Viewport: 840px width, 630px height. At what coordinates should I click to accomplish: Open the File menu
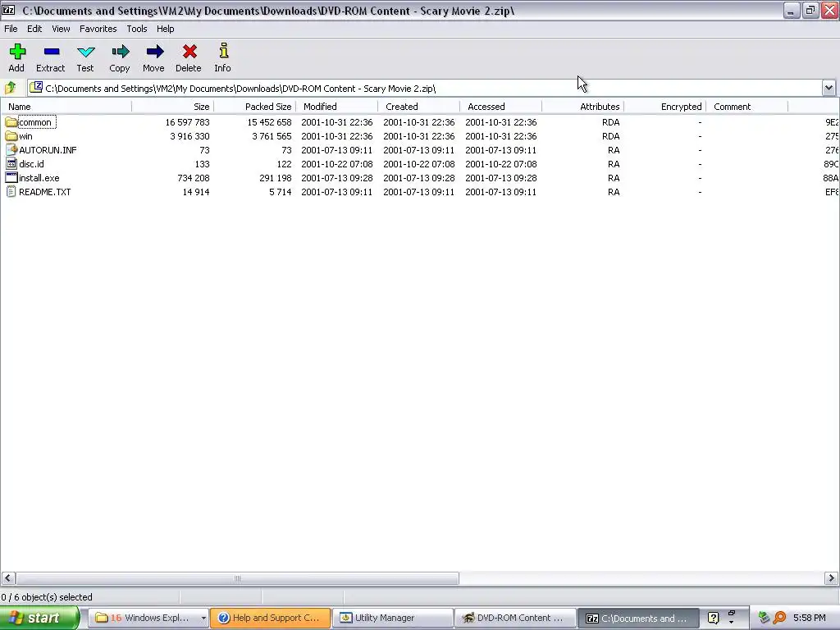click(11, 29)
